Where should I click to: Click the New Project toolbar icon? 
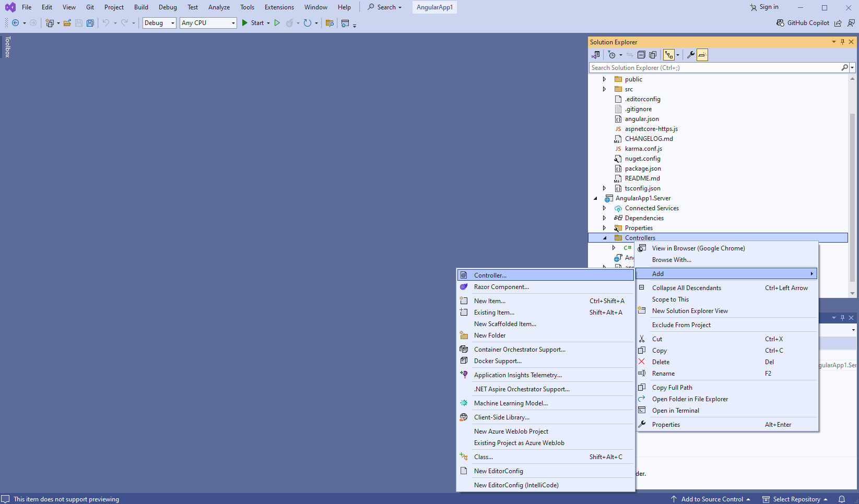point(50,23)
